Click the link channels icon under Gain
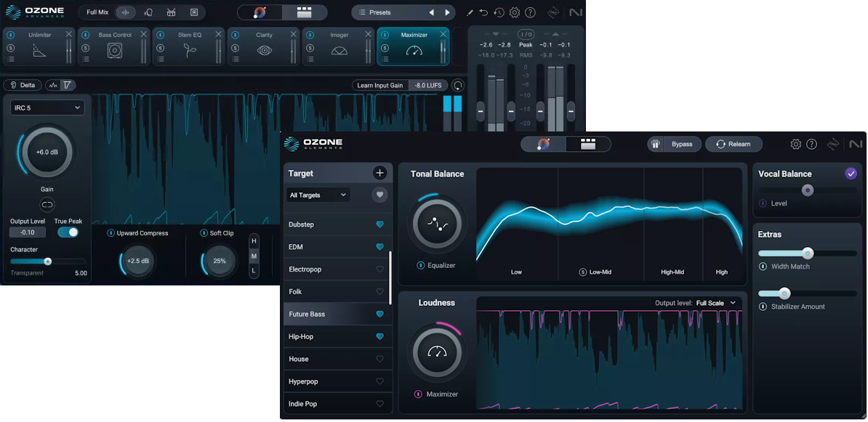Viewport: 868px width, 422px height. [x=47, y=205]
